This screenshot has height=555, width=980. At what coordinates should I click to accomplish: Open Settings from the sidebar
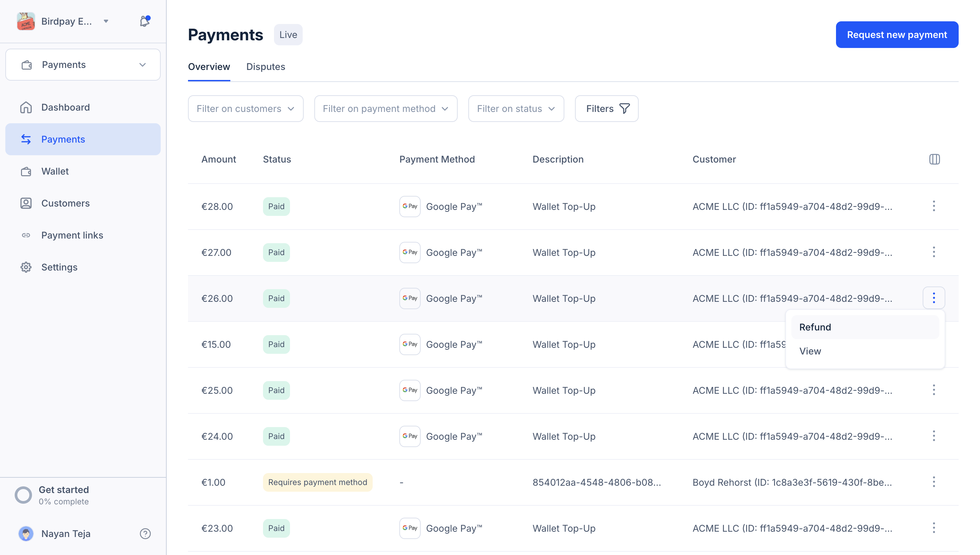pos(59,267)
